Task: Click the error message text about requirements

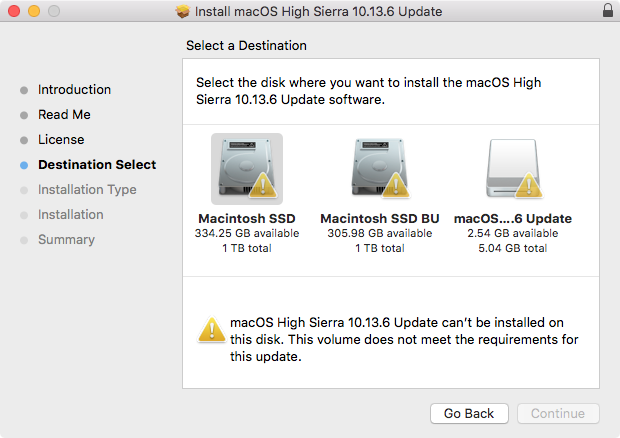Action: tap(404, 340)
